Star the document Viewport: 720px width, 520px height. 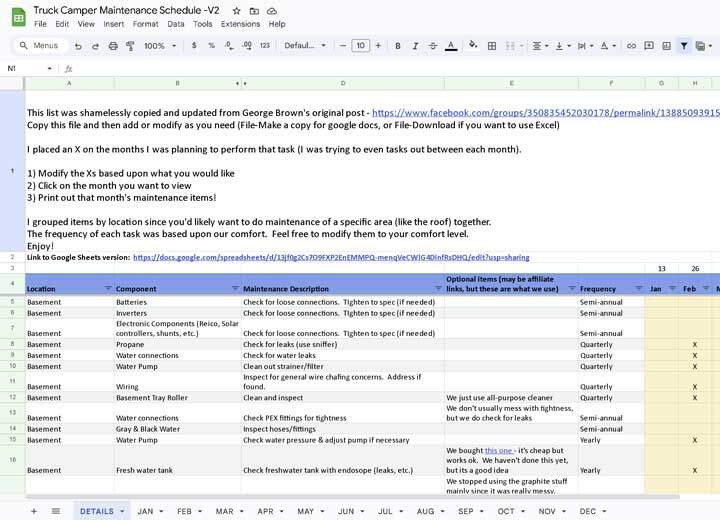[236, 11]
